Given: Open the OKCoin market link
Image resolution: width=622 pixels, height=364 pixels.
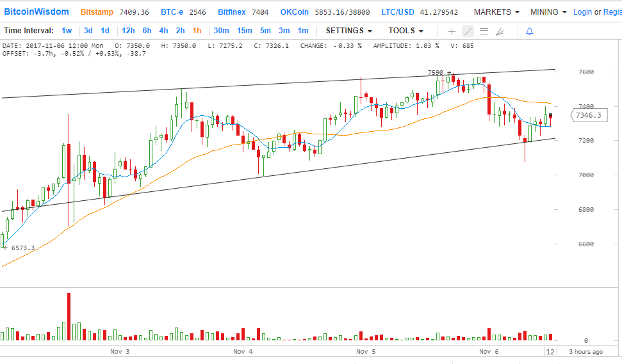Looking at the screenshot, I should click(x=295, y=12).
